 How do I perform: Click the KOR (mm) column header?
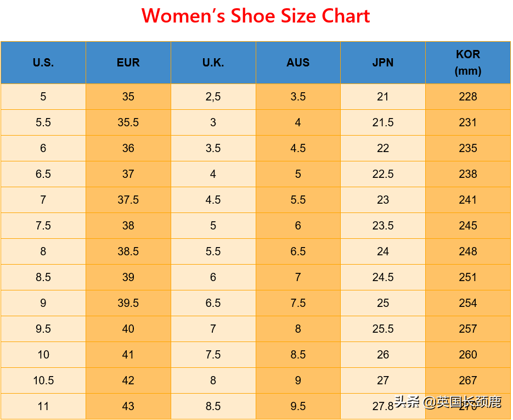click(468, 63)
